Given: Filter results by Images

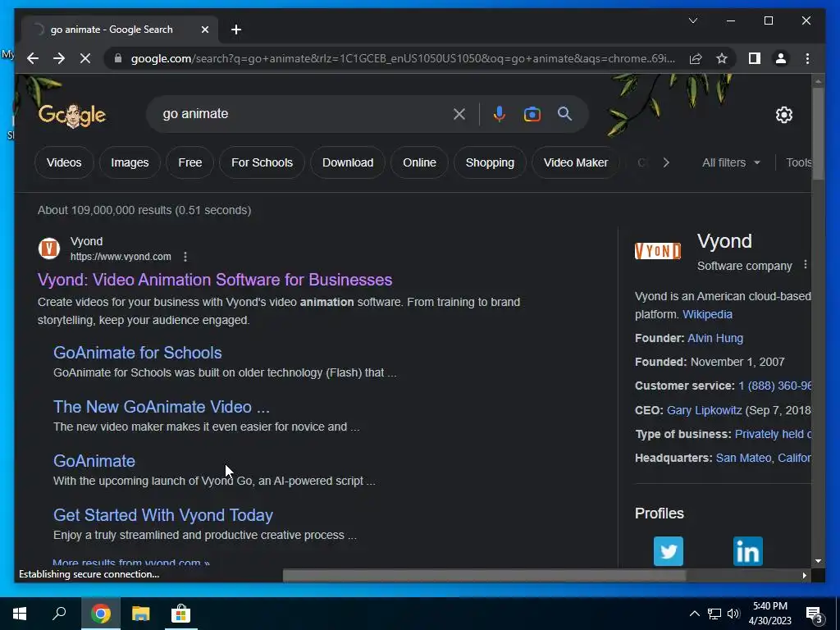Looking at the screenshot, I should [x=130, y=162].
